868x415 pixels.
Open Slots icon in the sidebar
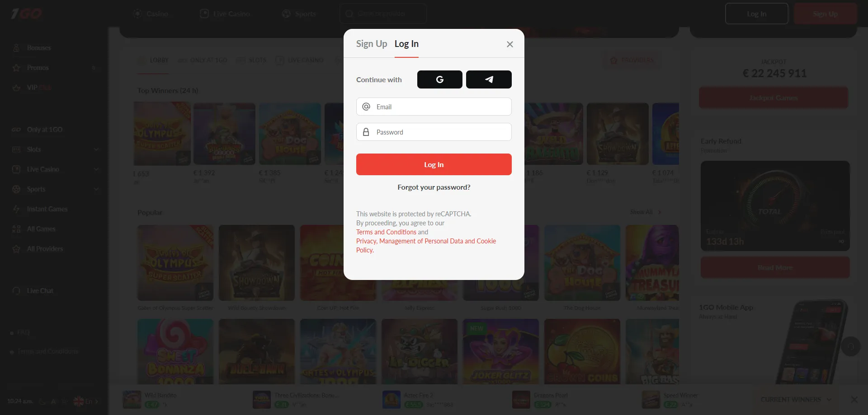(16, 149)
